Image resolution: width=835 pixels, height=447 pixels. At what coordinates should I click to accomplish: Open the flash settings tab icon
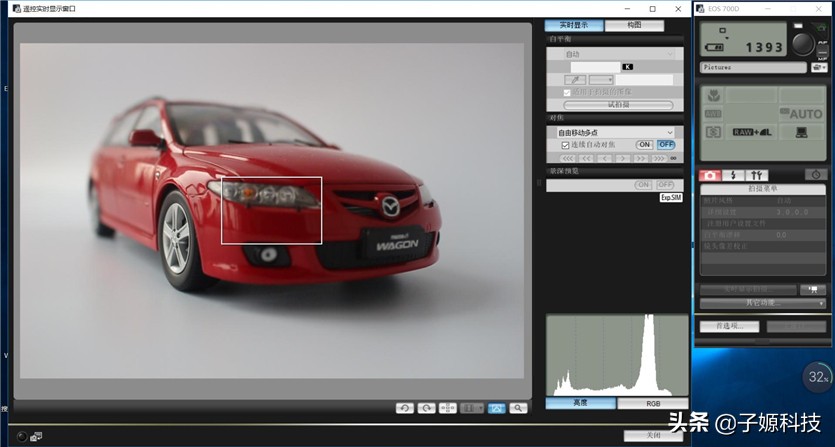734,175
